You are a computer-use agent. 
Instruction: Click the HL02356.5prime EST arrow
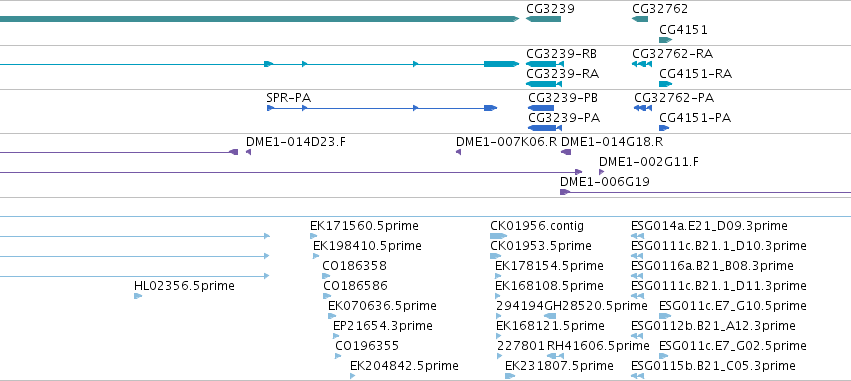pos(138,296)
